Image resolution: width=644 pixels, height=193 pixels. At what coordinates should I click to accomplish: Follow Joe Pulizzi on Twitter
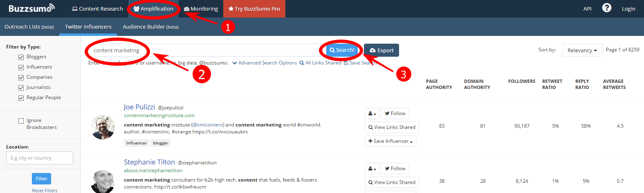pos(395,113)
